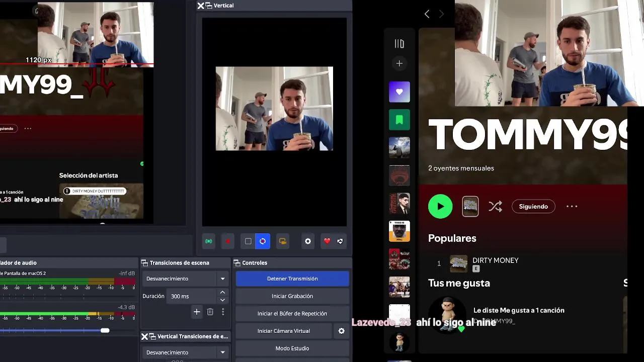Click 2 oyentes mensuales text
The width and height of the screenshot is (644, 362).
[461, 168]
